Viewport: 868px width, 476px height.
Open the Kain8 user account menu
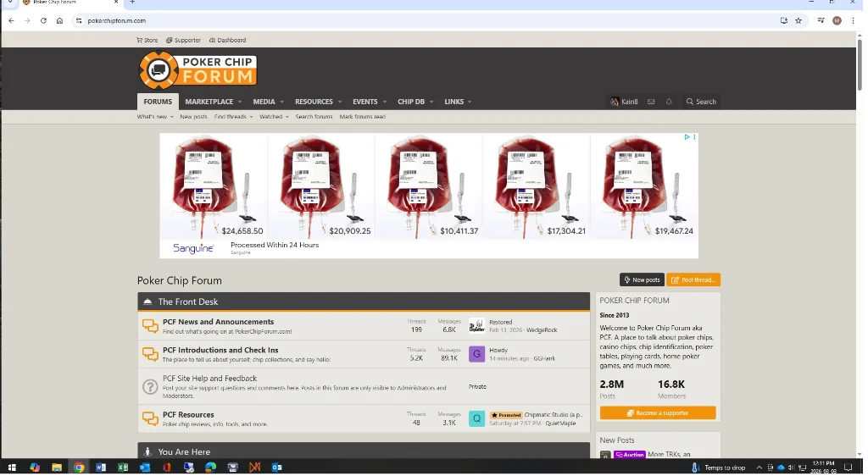pyautogui.click(x=625, y=102)
